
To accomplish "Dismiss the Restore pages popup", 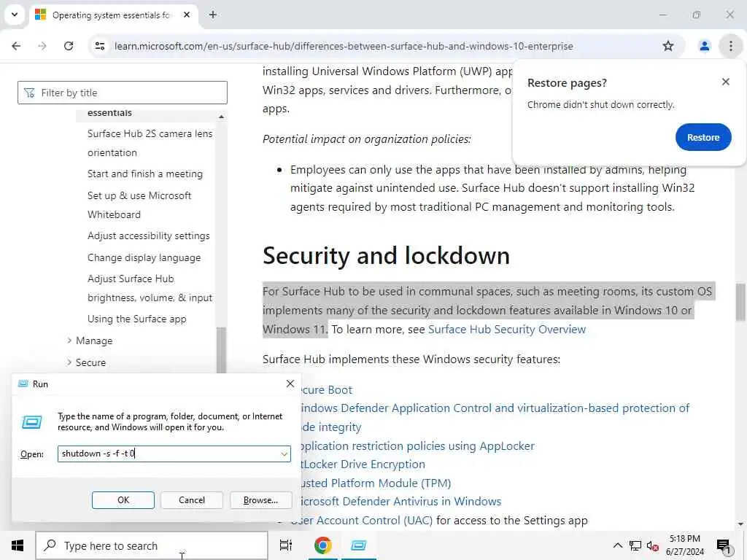I will point(726,82).
